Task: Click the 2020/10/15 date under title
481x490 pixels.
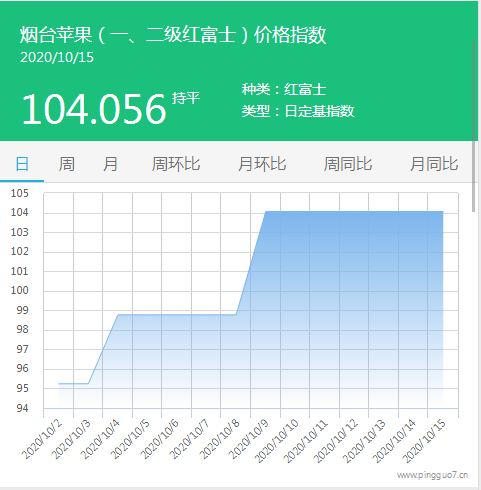Action: [x=57, y=57]
